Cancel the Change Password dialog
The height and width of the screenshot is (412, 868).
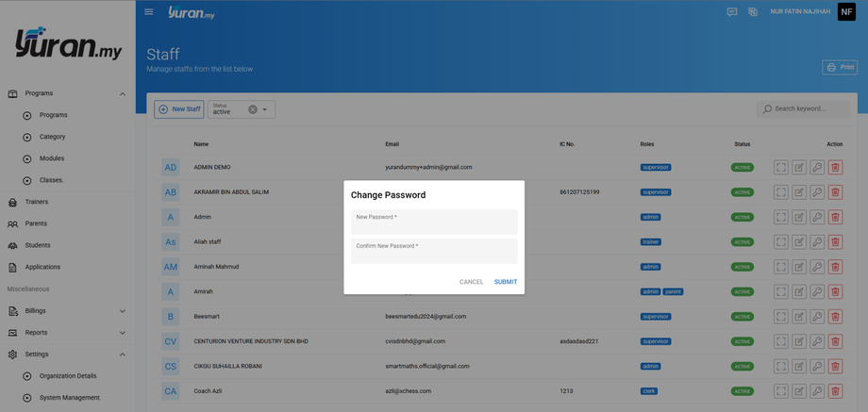tap(471, 282)
